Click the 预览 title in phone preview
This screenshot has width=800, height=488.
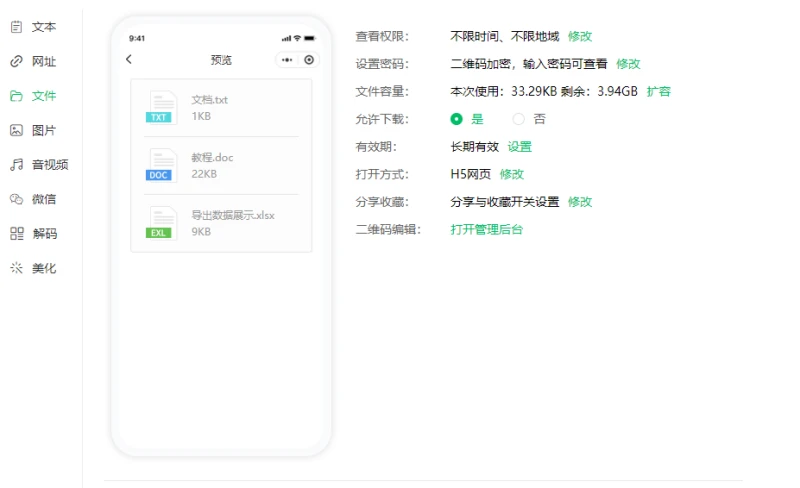pyautogui.click(x=221, y=60)
